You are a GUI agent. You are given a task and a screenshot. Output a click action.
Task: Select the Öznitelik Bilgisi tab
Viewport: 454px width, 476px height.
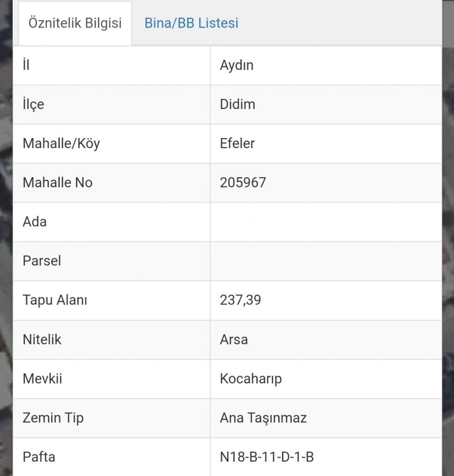75,23
